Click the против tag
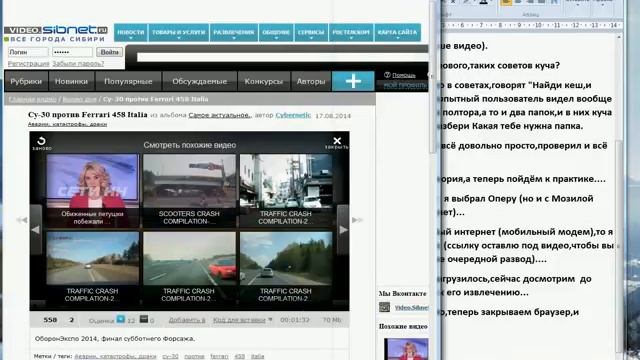Viewport: 640px width, 360px height. point(194,356)
